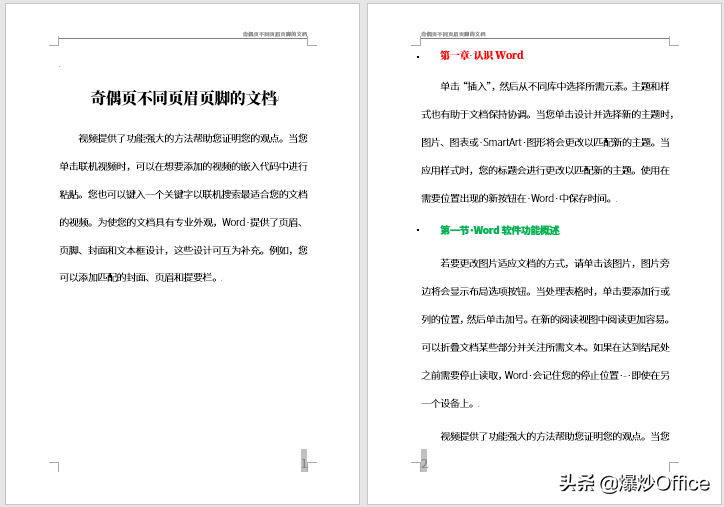
Task: Click the title '奇偶页不同页眉页脚的文档' on page one
Action: 184,98
